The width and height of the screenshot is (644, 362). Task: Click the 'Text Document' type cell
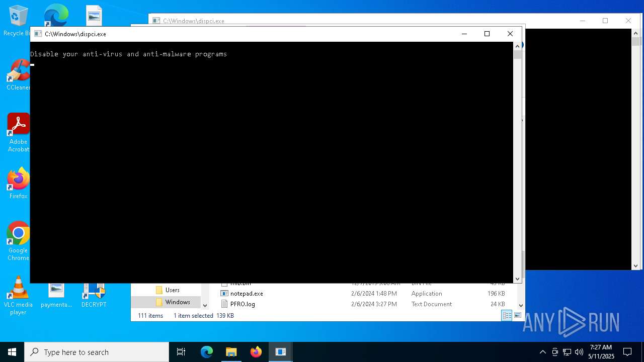[x=432, y=304]
